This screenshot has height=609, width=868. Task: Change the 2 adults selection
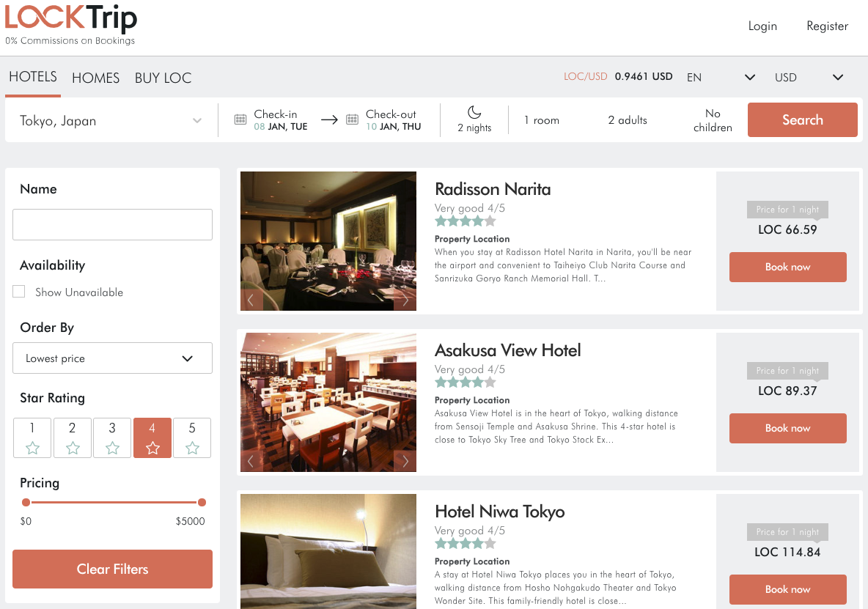628,120
